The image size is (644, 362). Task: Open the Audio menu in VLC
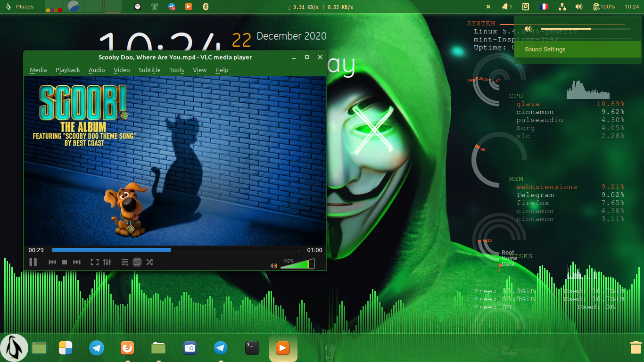click(x=97, y=70)
